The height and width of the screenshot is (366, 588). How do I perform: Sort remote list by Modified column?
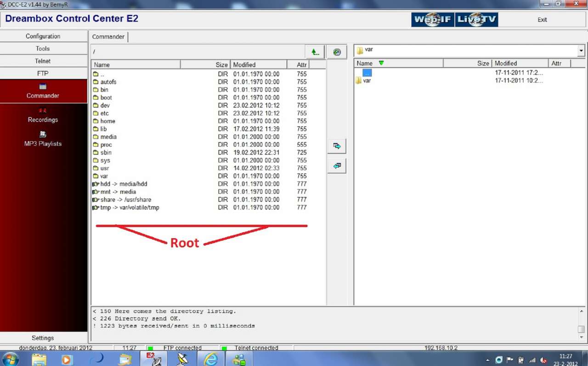coord(258,65)
